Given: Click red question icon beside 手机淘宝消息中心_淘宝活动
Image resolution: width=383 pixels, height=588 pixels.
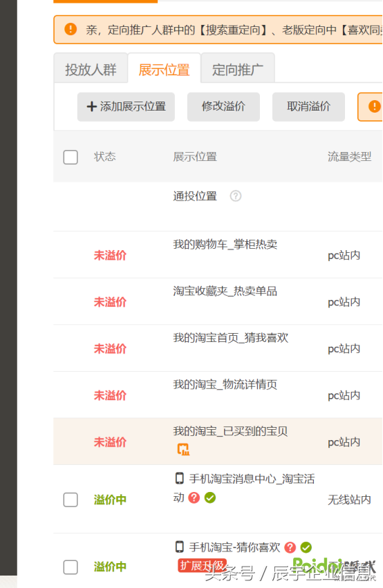Looking at the screenshot, I should click(x=194, y=497).
